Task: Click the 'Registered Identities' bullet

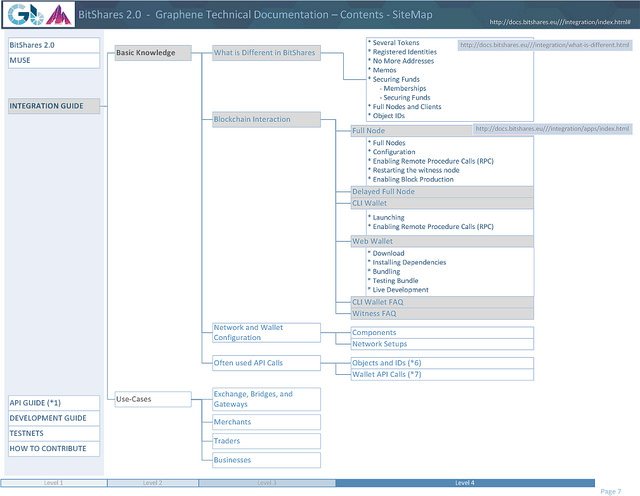Action: pos(404,52)
